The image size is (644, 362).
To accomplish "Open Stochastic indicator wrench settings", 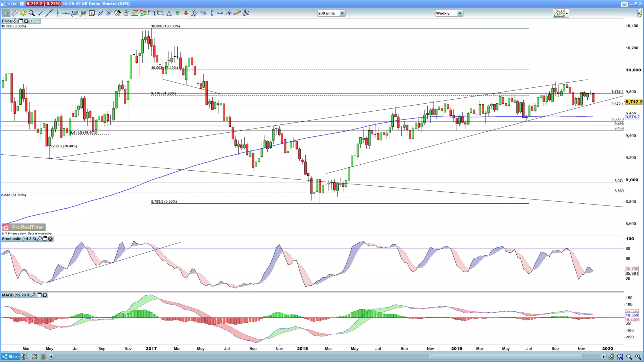I will point(39,239).
